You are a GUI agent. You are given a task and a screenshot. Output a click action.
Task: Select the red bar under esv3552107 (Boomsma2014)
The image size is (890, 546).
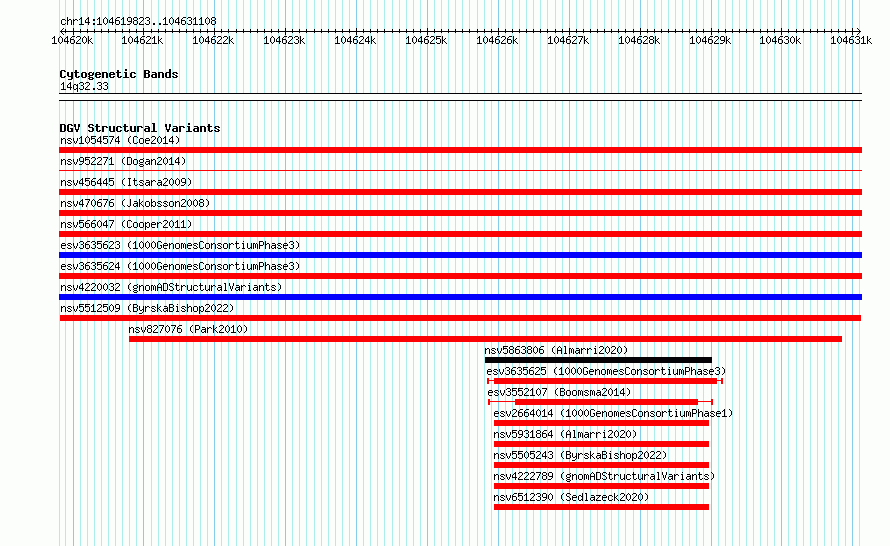(601, 402)
